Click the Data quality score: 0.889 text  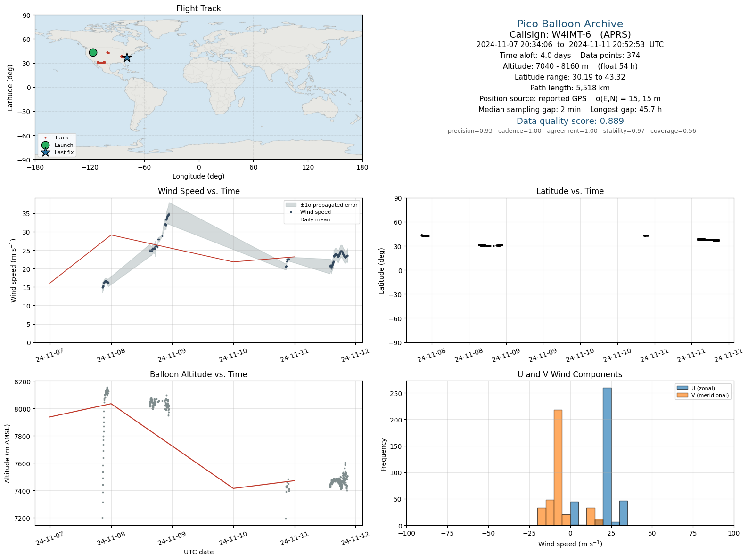pos(570,121)
